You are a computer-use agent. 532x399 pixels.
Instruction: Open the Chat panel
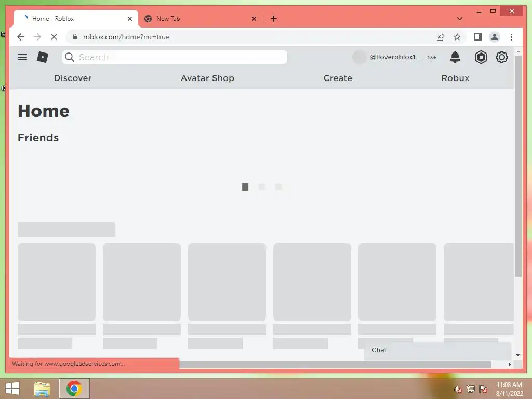pos(437,350)
